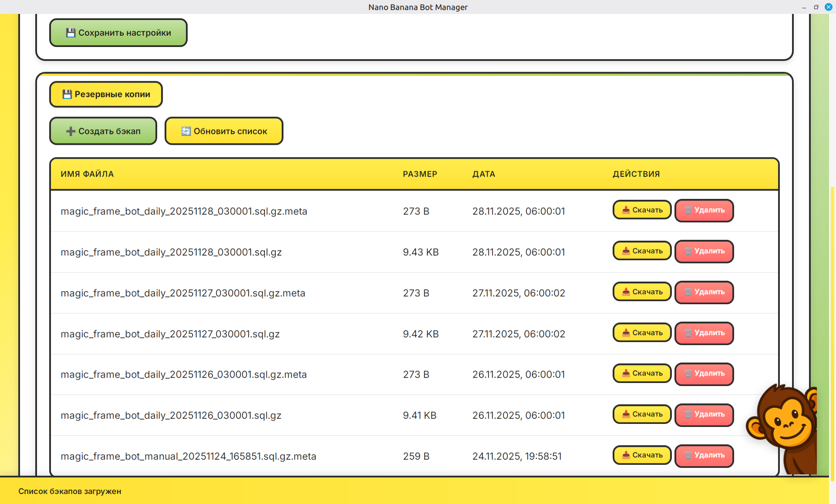Image resolution: width=836 pixels, height=504 pixels.
Task: Click the plus icon on Создать бэкап
Action: pyautogui.click(x=71, y=131)
